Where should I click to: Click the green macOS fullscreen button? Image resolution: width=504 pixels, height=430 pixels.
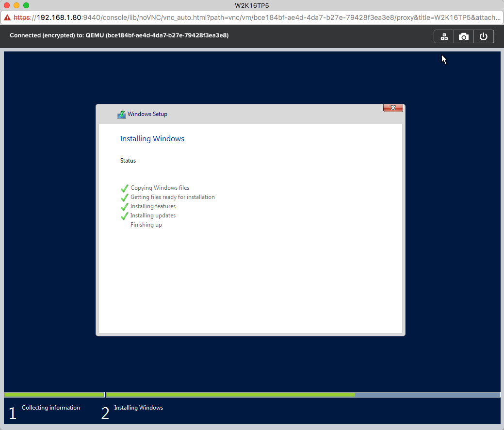tap(26, 5)
